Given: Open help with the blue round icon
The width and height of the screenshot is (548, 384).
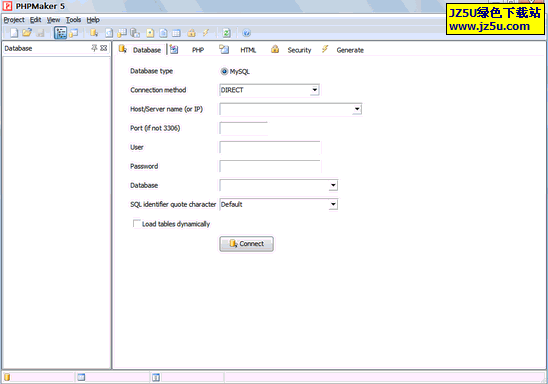Looking at the screenshot, I should [x=246, y=33].
